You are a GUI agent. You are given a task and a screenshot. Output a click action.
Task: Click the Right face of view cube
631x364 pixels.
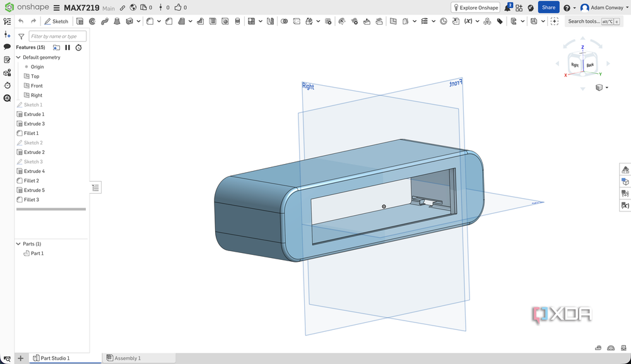pyautogui.click(x=575, y=65)
